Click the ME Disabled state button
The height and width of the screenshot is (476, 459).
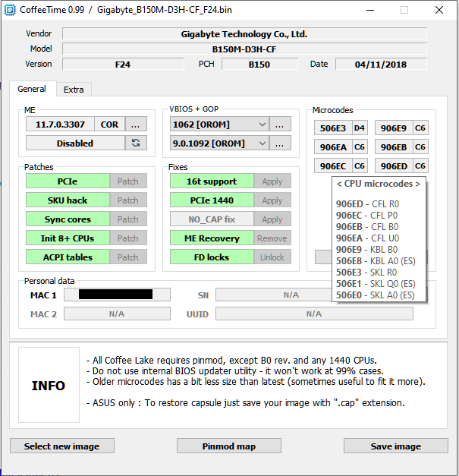pos(75,143)
